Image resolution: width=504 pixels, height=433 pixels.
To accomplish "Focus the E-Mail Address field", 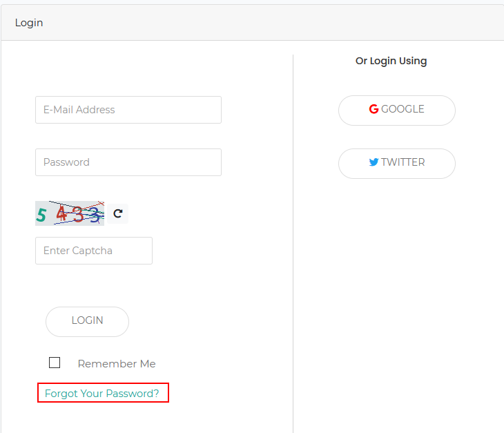I will coord(128,110).
